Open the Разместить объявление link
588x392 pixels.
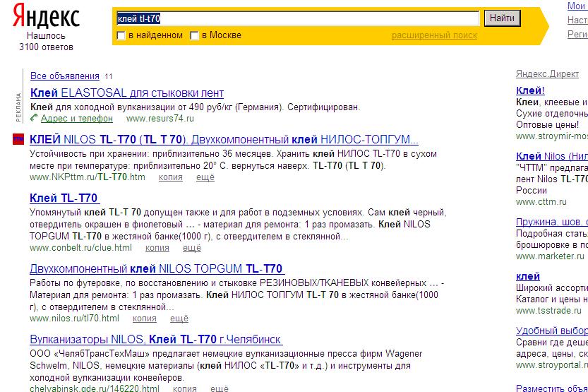pyautogui.click(x=551, y=388)
